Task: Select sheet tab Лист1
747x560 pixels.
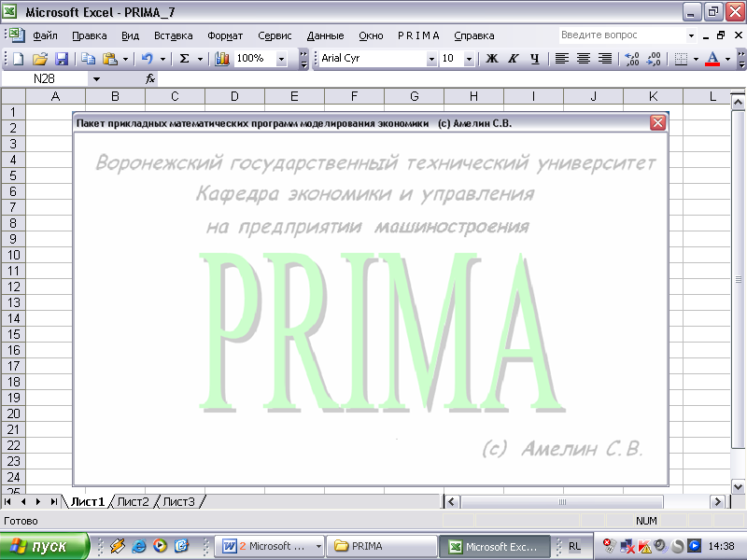Action: 88,502
